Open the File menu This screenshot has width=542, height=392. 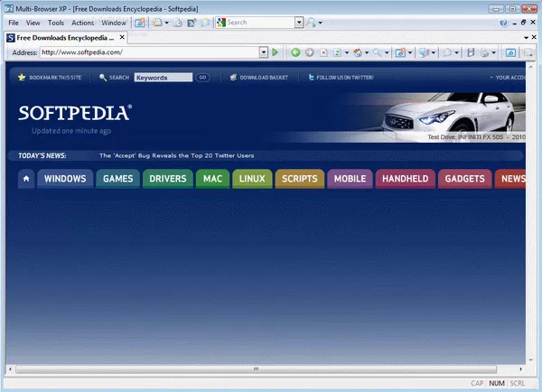pos(14,23)
